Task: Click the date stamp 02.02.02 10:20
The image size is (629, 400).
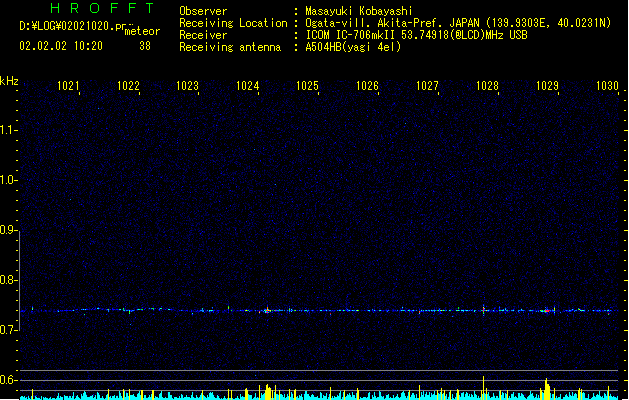Action: 61,46
